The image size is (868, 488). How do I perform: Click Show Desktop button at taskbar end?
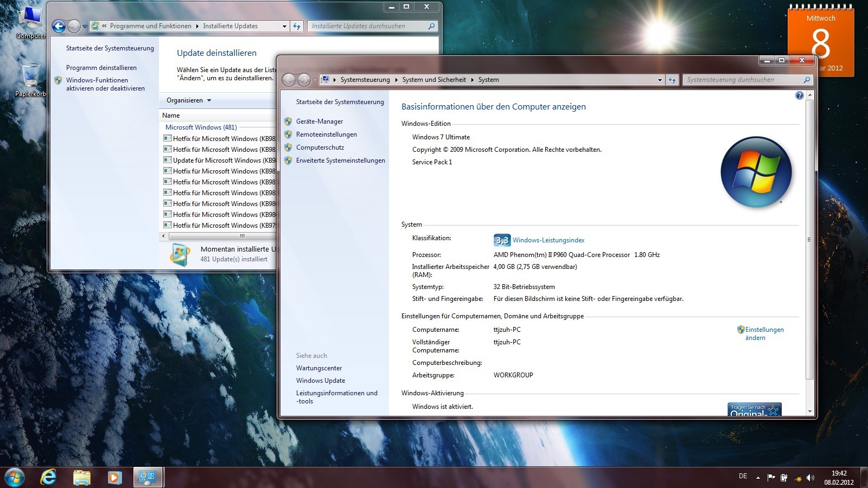click(864, 478)
